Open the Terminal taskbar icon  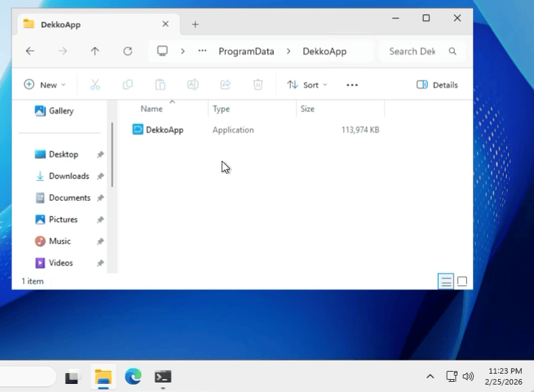[163, 376]
